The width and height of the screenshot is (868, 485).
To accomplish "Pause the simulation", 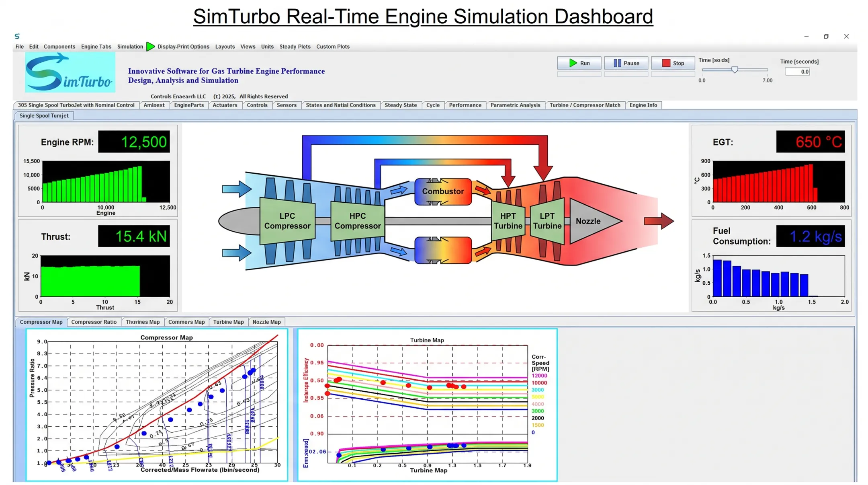I will [x=626, y=63].
